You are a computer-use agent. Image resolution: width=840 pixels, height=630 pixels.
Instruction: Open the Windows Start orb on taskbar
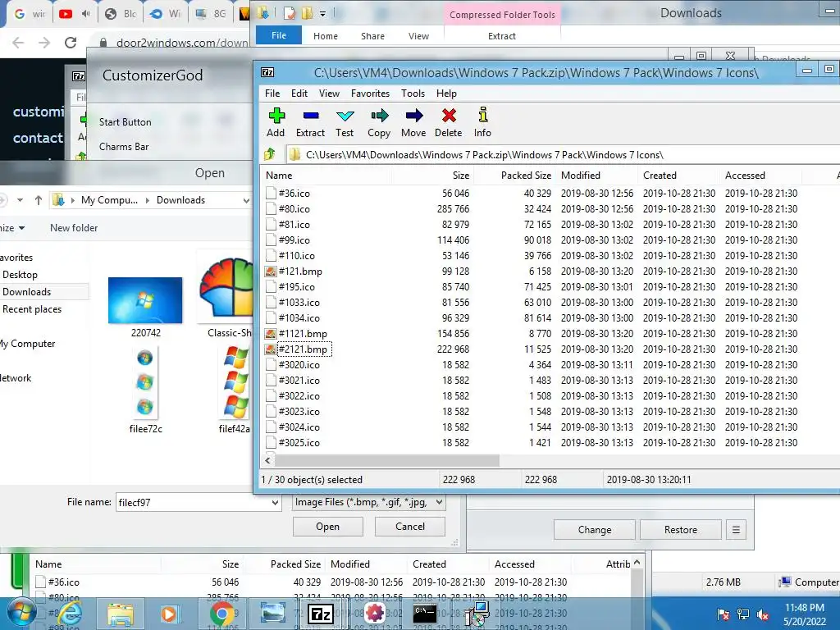pyautogui.click(x=21, y=614)
